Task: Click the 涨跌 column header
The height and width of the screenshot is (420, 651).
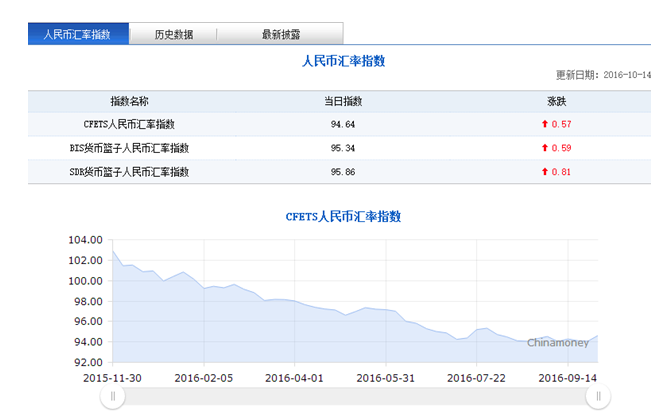Action: coord(556,101)
